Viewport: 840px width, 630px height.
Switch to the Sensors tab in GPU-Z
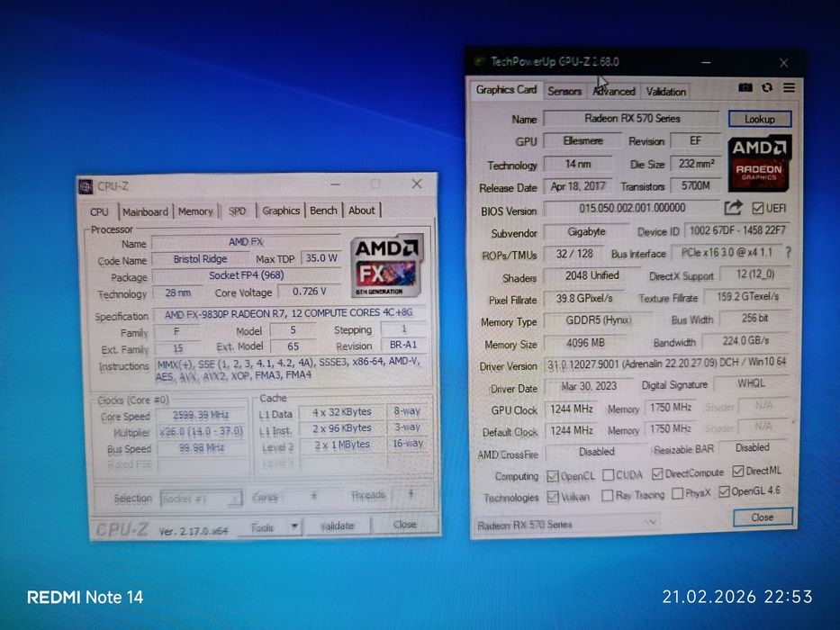565,92
